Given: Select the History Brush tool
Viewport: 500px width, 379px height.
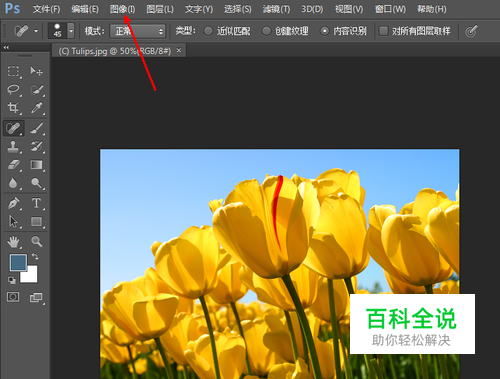Looking at the screenshot, I should point(37,147).
